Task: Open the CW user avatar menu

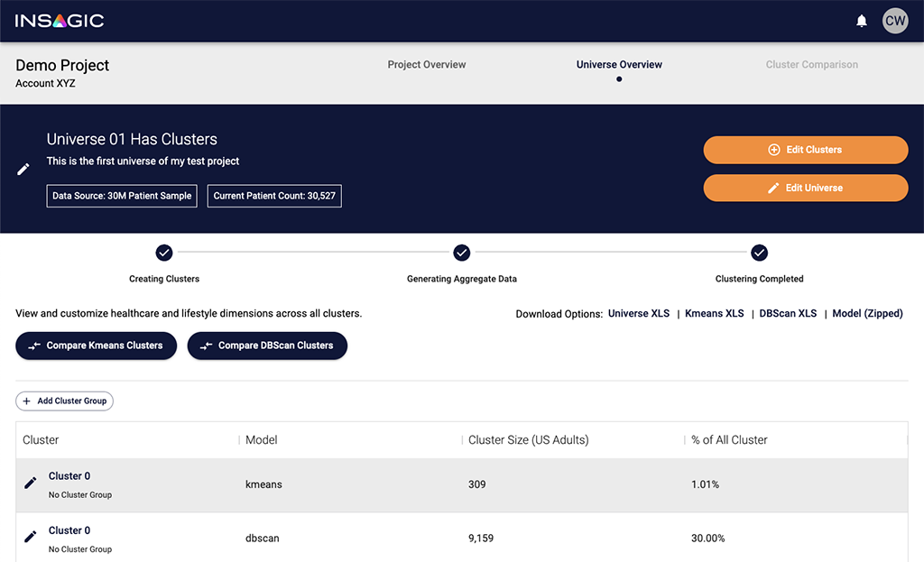Action: (x=895, y=21)
